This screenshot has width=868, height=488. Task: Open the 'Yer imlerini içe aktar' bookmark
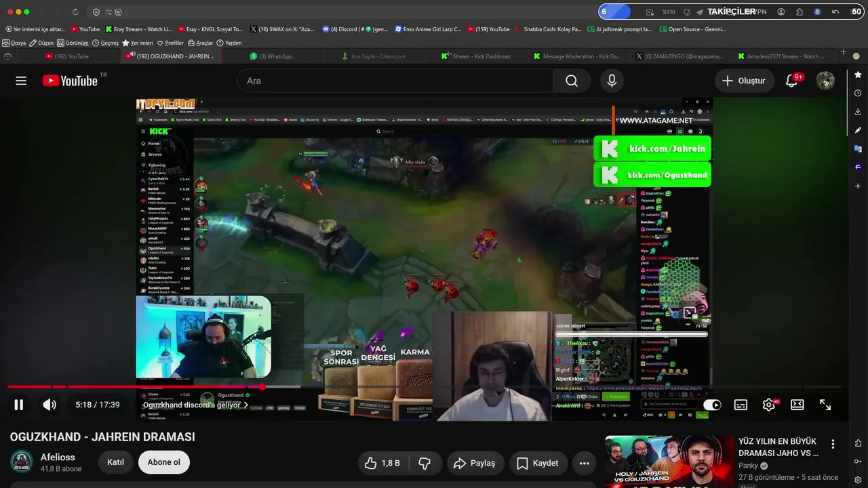34,29
